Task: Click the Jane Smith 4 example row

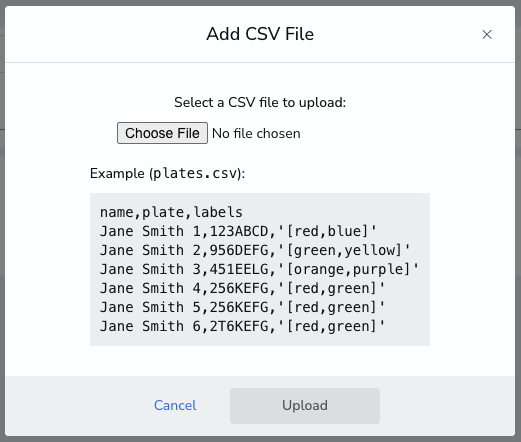Action: 243,288
